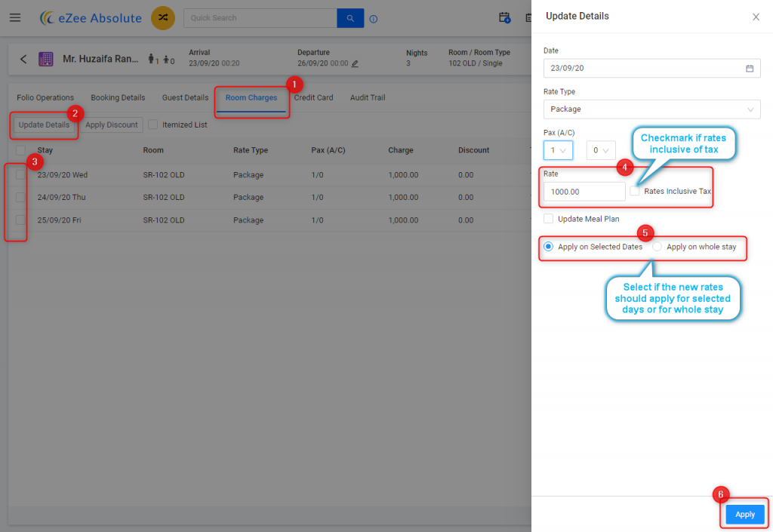The height and width of the screenshot is (532, 773).
Task: Switch to Booking Details tab
Action: coord(118,97)
